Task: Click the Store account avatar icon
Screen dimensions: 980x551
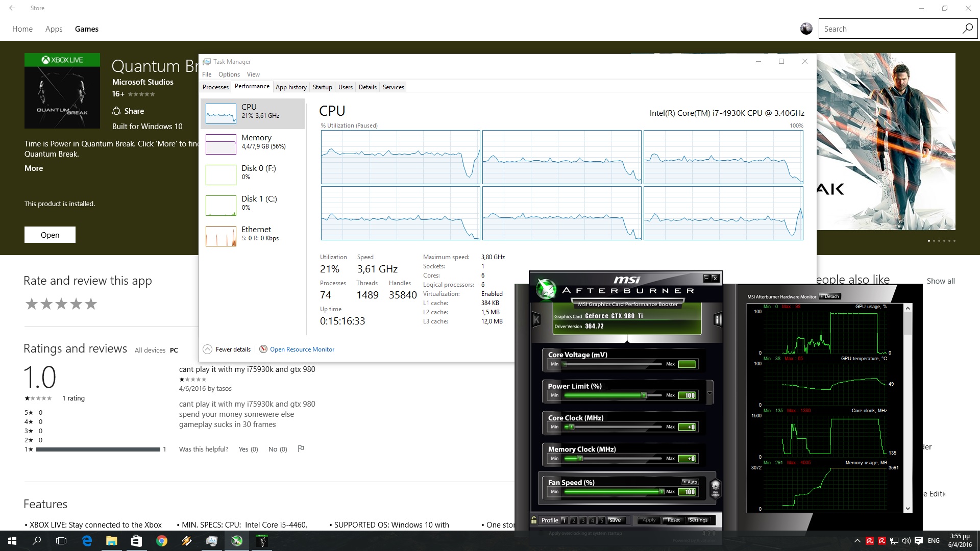Action: click(806, 29)
